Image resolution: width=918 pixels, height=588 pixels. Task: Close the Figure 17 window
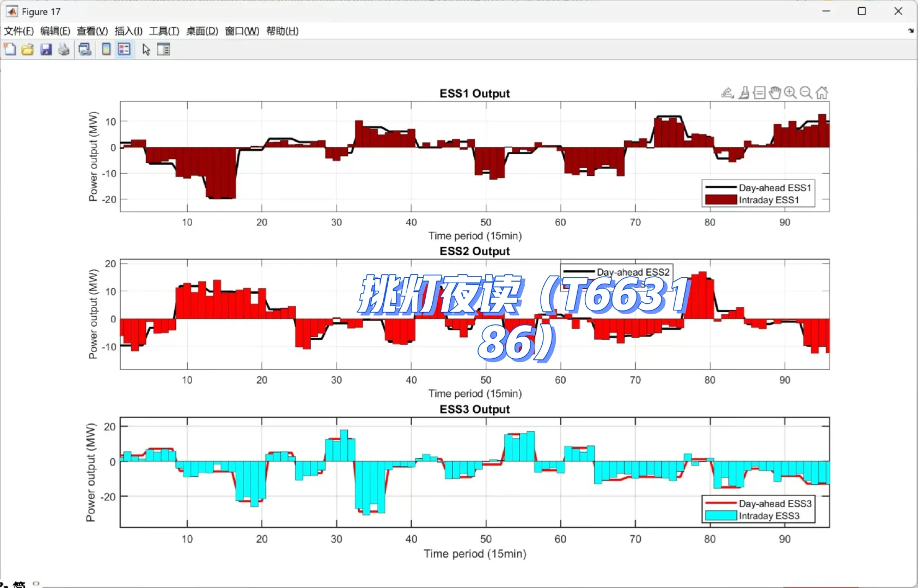click(898, 11)
